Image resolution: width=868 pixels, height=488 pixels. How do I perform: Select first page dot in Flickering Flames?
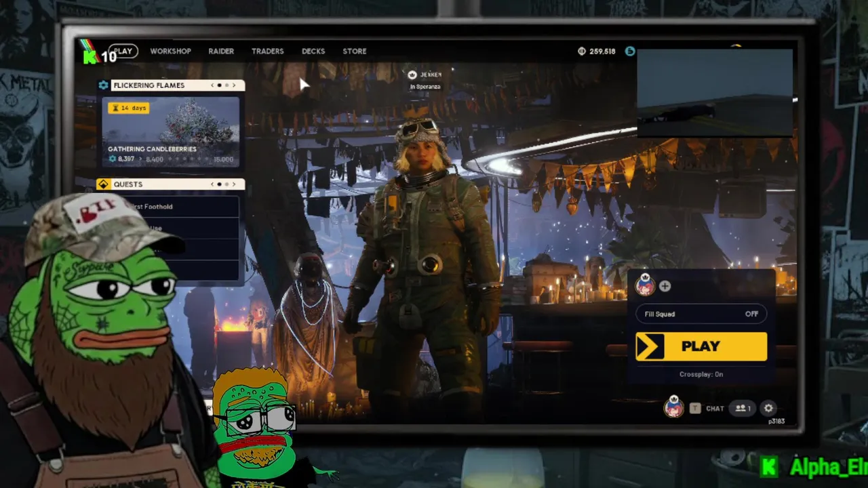pyautogui.click(x=219, y=85)
